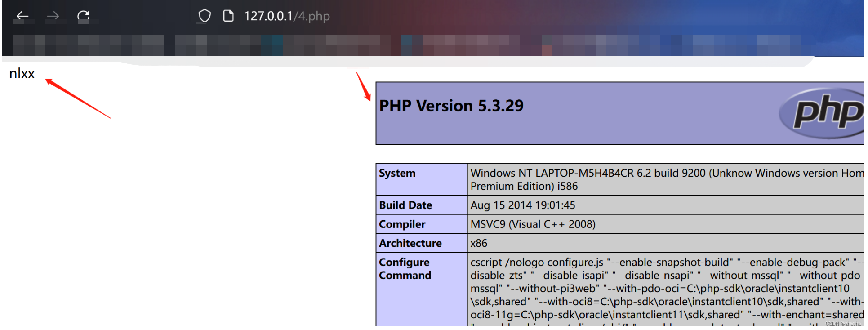Click the 'nlxx' text output

click(22, 73)
